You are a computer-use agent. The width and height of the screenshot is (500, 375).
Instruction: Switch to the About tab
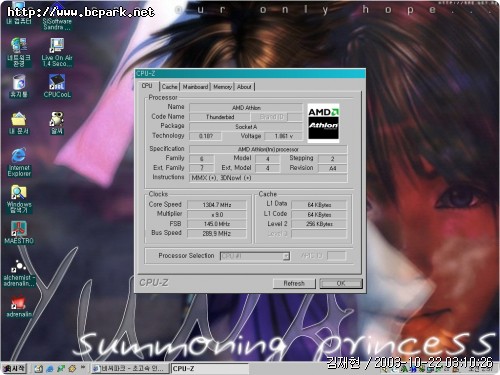(244, 87)
